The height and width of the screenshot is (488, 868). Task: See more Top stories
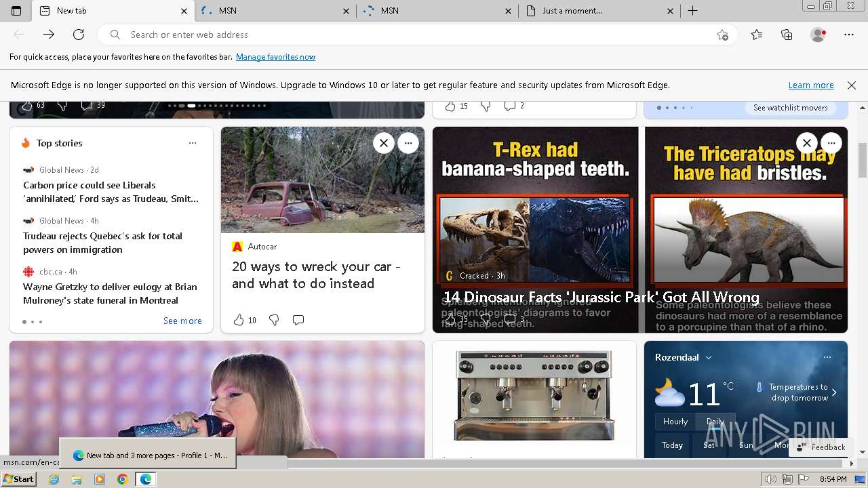pos(182,321)
